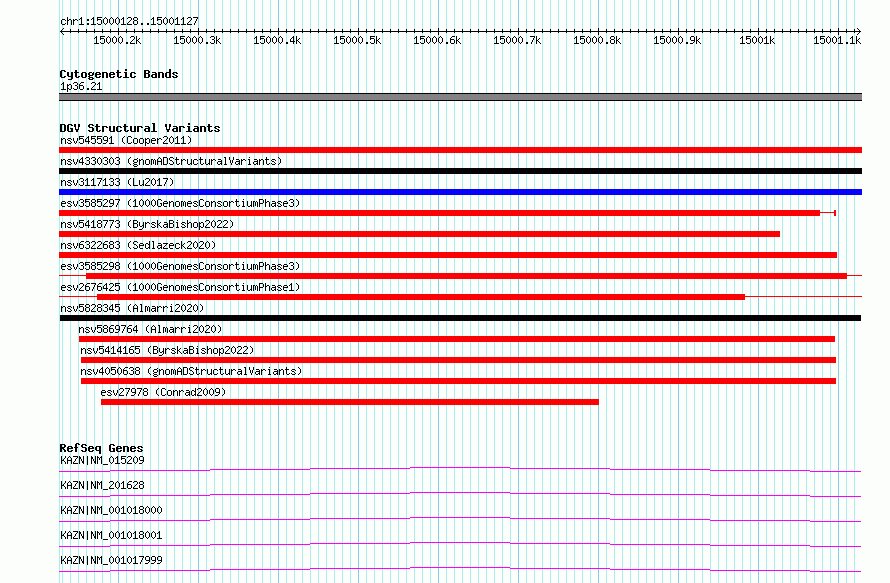Click the red bar for esv3585298
The width and height of the screenshot is (890, 583).
467,276
